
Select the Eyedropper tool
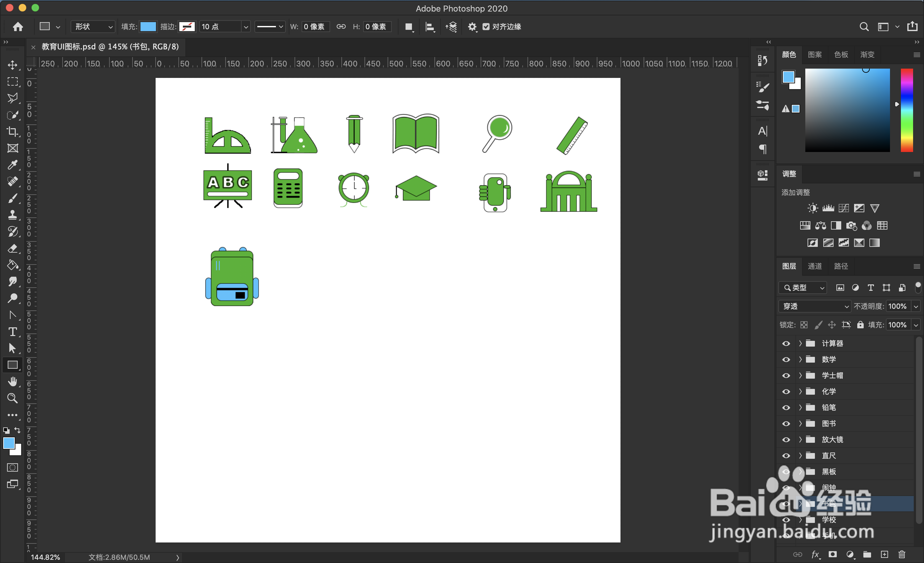pyautogui.click(x=13, y=165)
